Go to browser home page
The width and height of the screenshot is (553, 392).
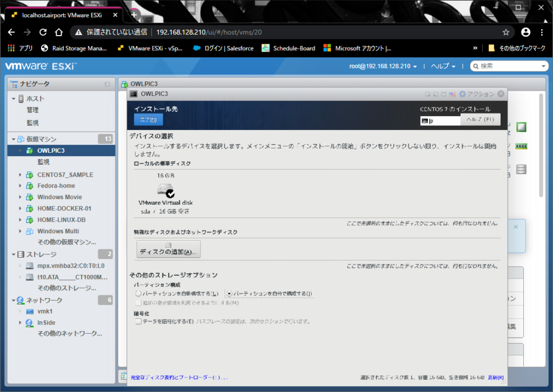coord(59,32)
